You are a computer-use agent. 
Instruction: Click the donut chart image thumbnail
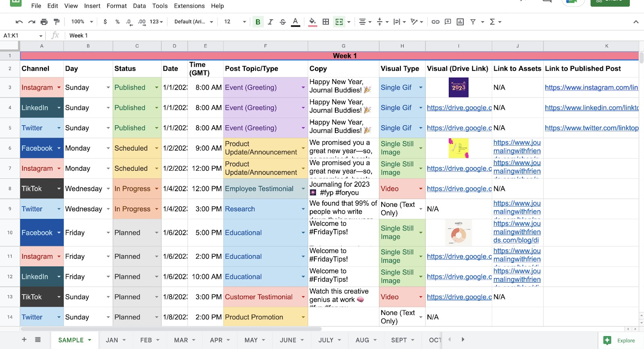(458, 233)
